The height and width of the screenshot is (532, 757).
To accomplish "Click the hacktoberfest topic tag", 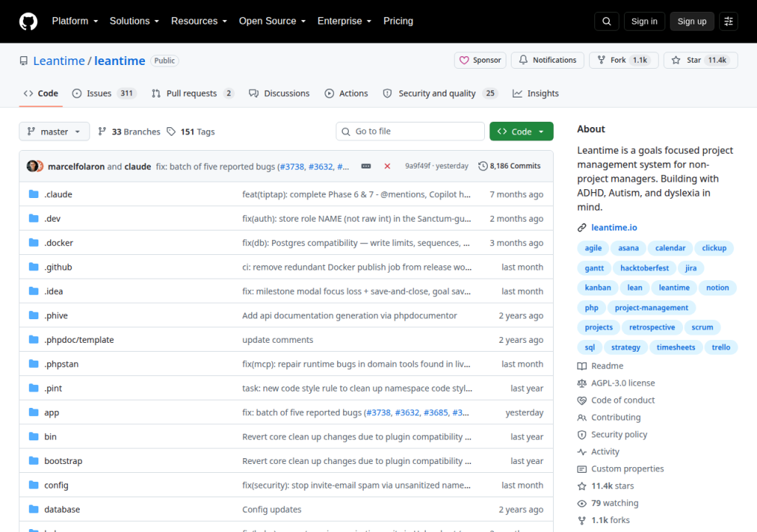I will click(x=645, y=268).
